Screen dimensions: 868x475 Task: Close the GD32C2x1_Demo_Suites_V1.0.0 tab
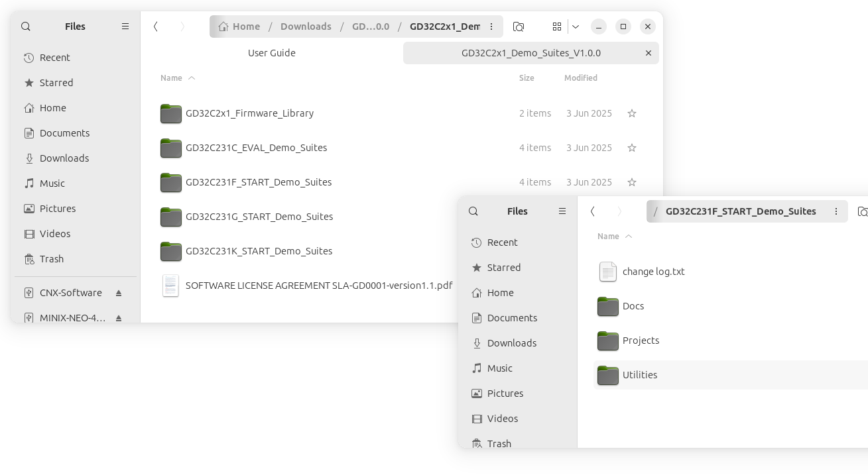649,53
